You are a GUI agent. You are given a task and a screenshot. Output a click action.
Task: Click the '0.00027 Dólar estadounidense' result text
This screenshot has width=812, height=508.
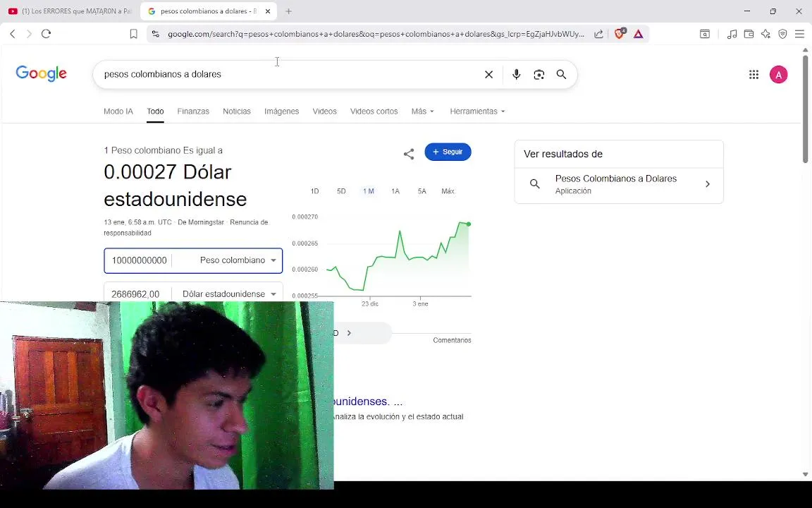tap(175, 185)
